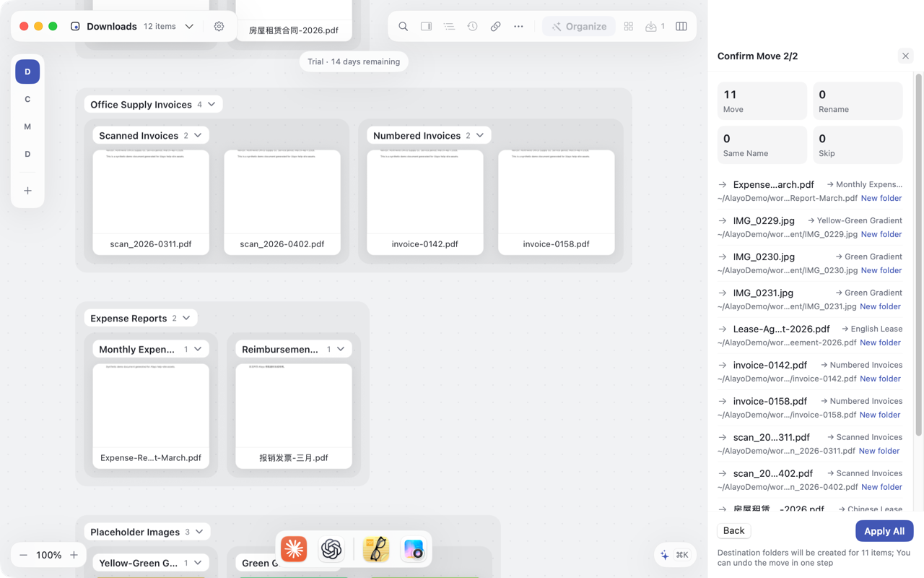Click the Organize button

coord(579,27)
